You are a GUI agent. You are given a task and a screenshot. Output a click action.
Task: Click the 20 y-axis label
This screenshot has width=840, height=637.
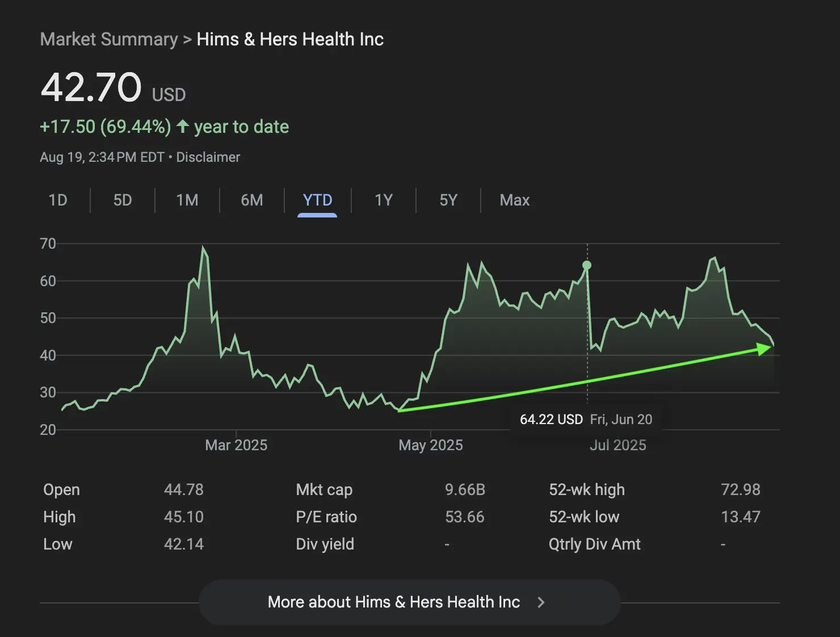click(x=48, y=430)
